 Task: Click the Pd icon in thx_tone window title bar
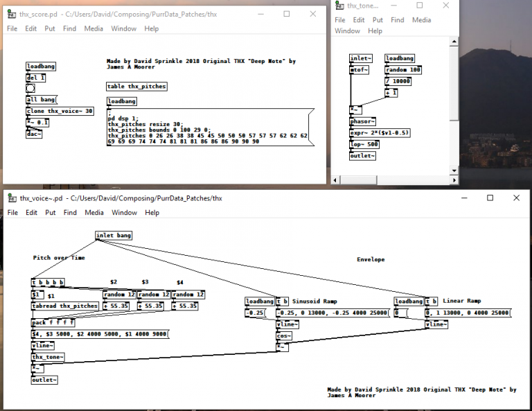click(x=339, y=6)
